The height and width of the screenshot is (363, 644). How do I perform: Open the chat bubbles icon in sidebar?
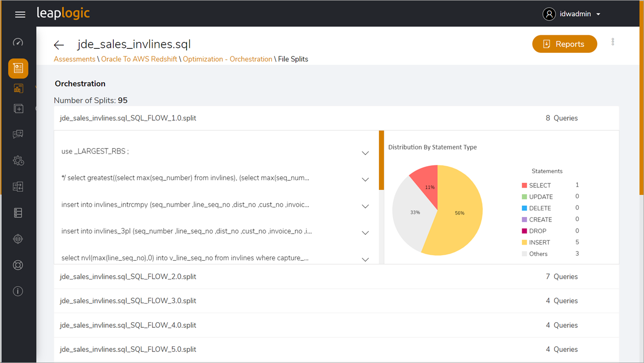click(x=18, y=134)
